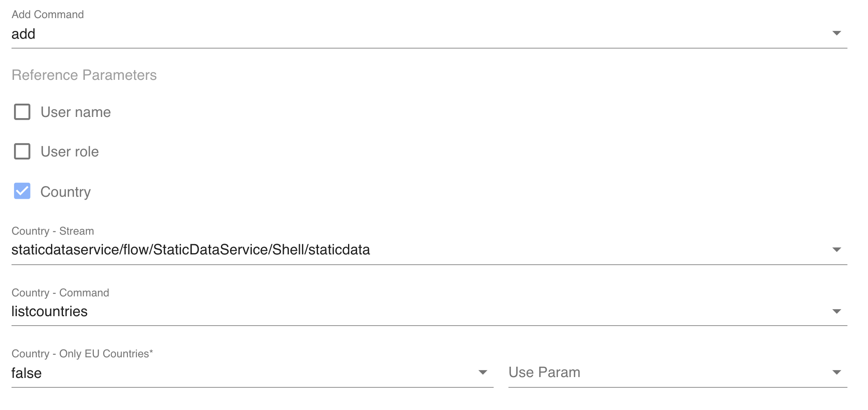Click the Country - Command dropdown arrow
The height and width of the screenshot is (410, 868).
836,312
